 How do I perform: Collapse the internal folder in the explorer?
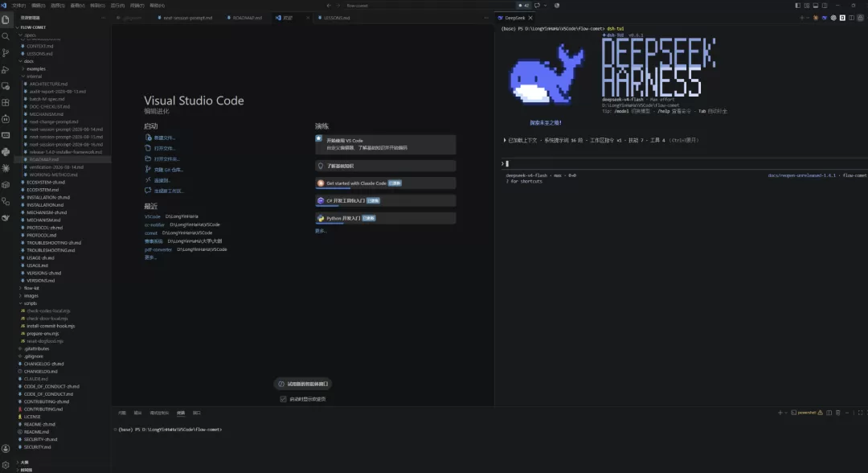35,76
